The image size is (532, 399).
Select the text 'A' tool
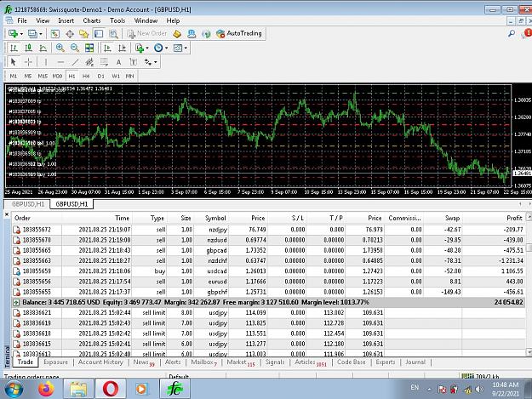[x=118, y=62]
